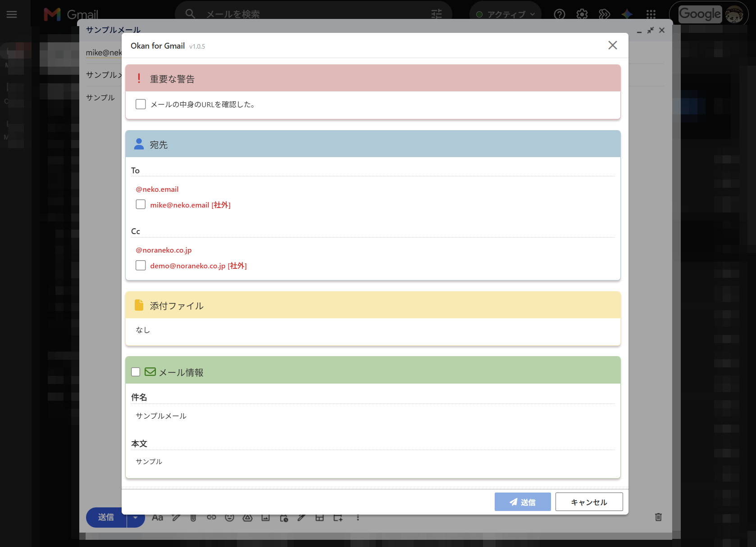Open Google apps grid icon
Image resolution: width=756 pixels, height=547 pixels.
(x=651, y=14)
